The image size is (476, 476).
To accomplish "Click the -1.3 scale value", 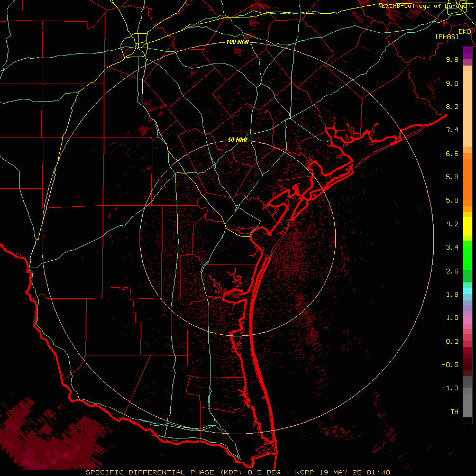I will pos(450,388).
